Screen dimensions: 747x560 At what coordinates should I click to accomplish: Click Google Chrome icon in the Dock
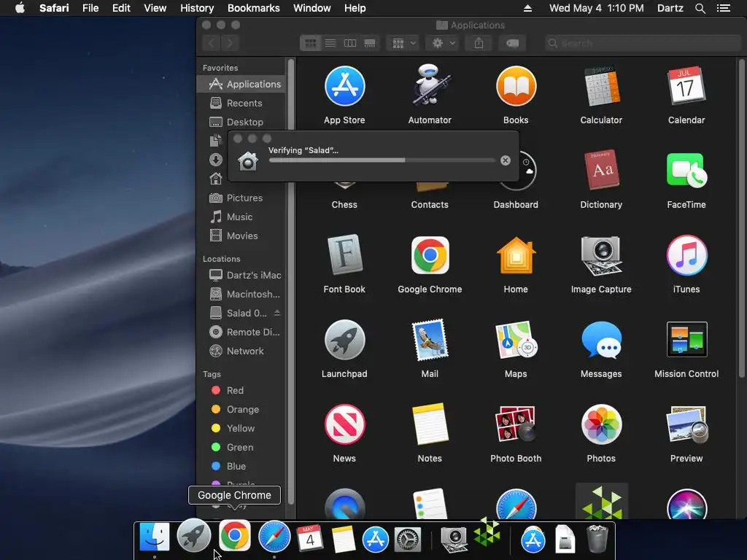pyautogui.click(x=234, y=535)
